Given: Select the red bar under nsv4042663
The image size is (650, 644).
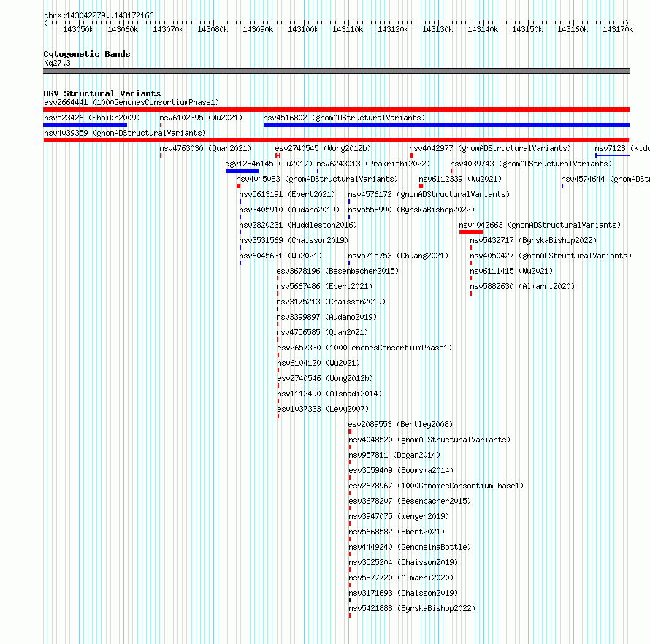Looking at the screenshot, I should pos(471,232).
